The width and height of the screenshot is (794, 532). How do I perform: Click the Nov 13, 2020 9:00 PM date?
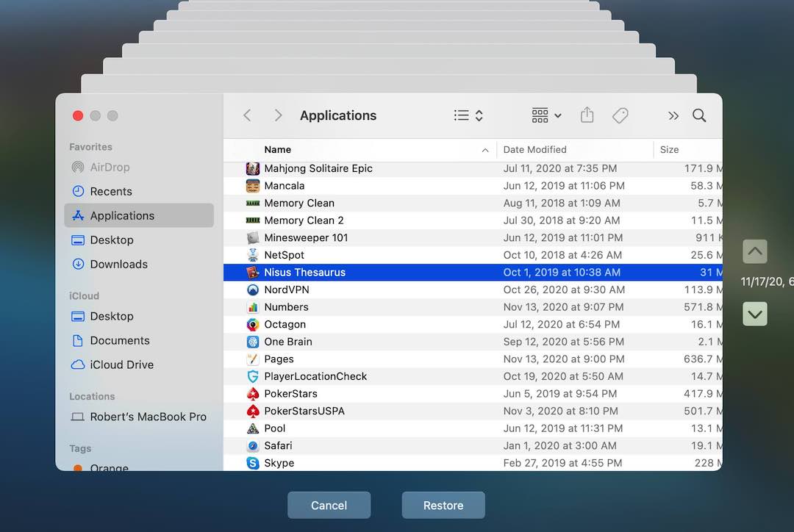tap(564, 359)
